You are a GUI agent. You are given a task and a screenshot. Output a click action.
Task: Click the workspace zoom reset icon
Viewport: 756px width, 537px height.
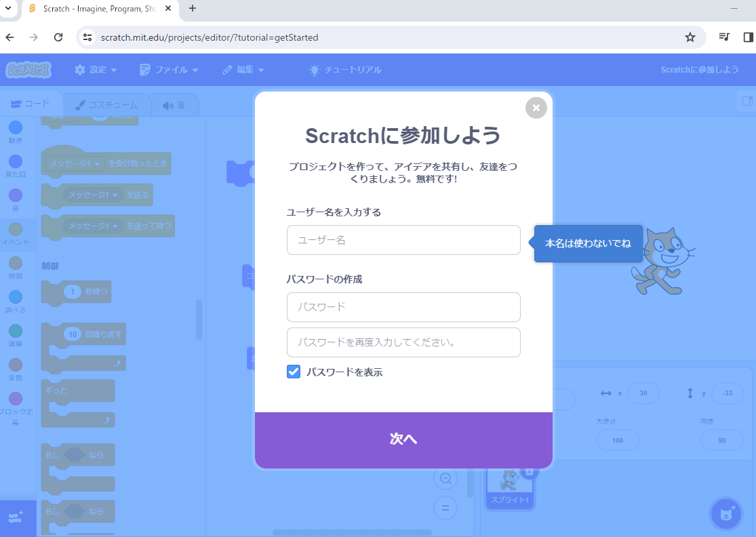(x=445, y=508)
